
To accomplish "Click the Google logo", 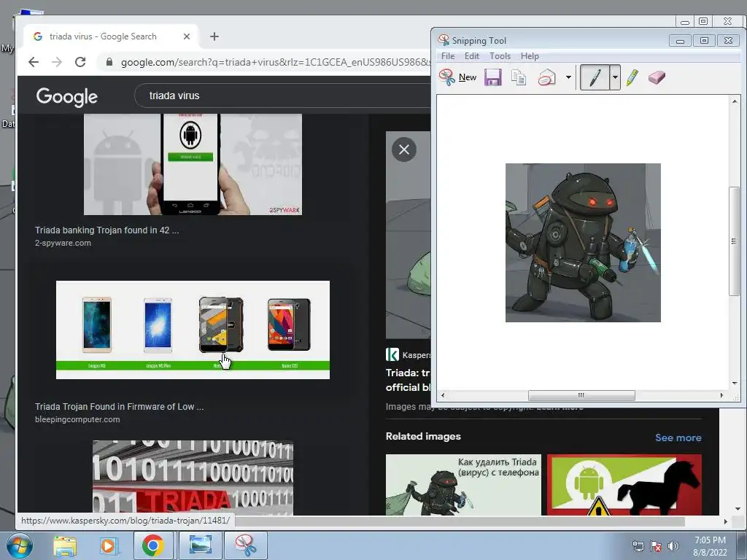I will pos(66,97).
